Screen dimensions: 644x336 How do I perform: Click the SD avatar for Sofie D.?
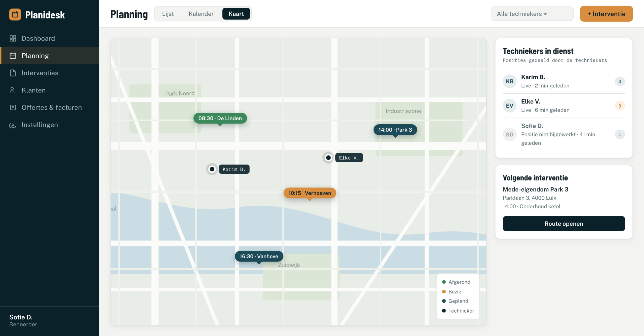[x=510, y=134]
